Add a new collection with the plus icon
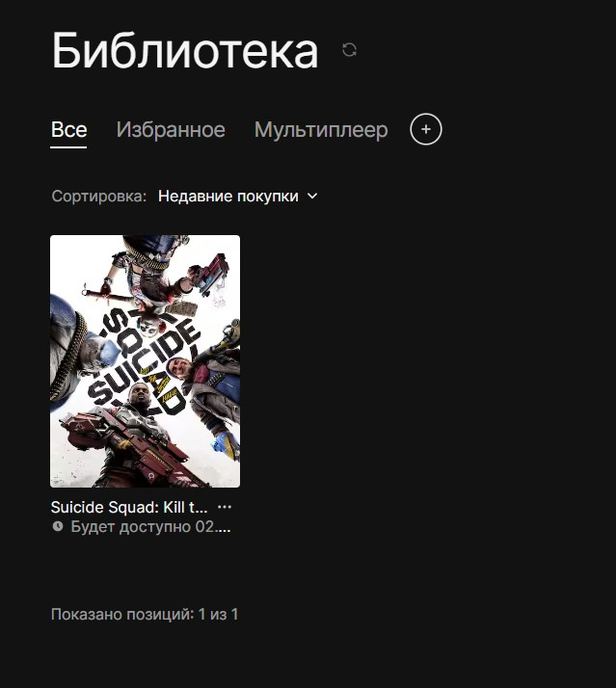The width and height of the screenshot is (616, 688). click(x=425, y=129)
